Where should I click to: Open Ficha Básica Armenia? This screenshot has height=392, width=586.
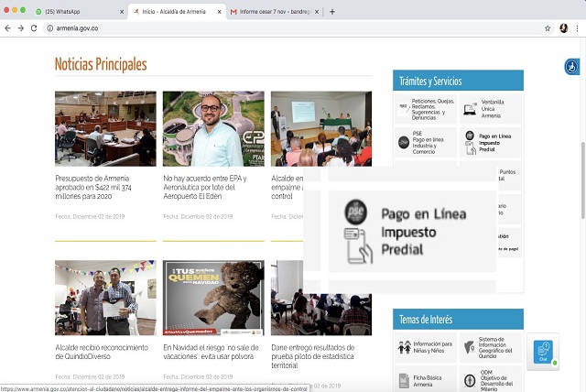pyautogui.click(x=426, y=380)
